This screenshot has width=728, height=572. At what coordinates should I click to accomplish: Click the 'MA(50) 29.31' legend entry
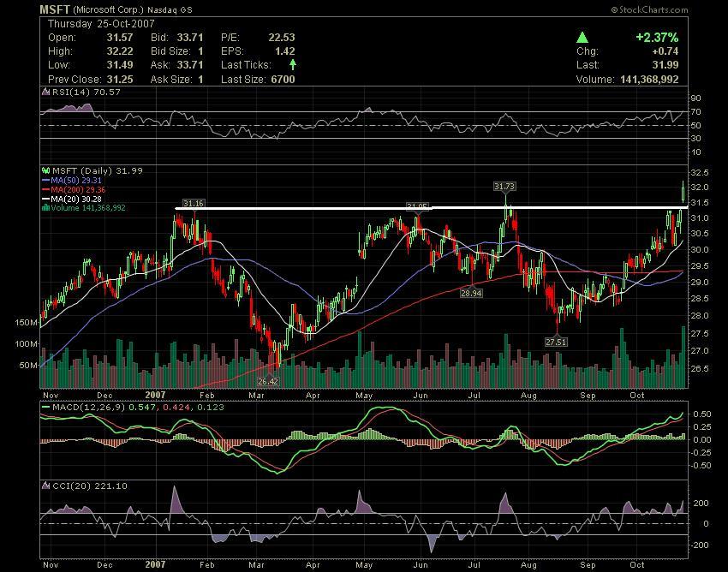point(76,181)
